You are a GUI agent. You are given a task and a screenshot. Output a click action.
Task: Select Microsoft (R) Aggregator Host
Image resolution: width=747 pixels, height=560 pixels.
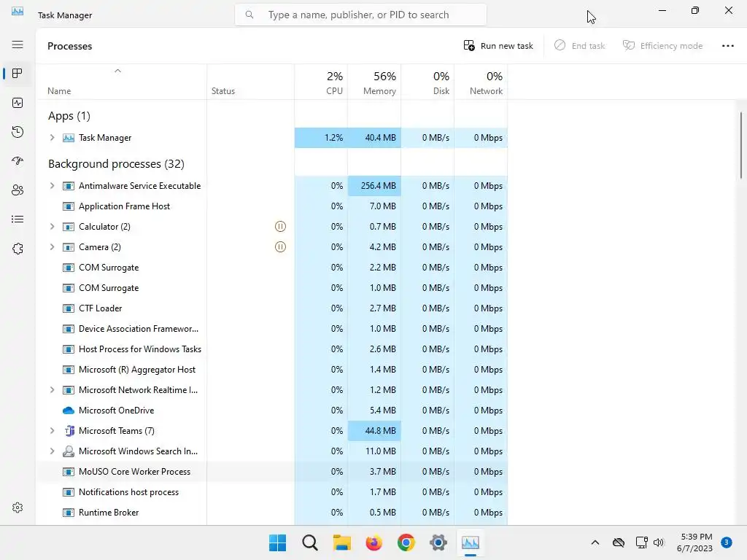point(271,370)
